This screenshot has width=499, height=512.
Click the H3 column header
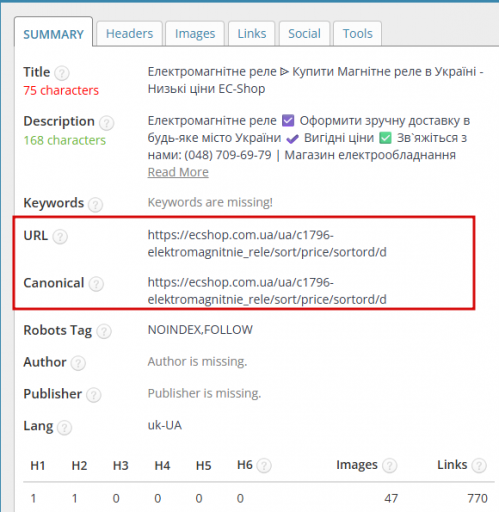tap(121, 466)
